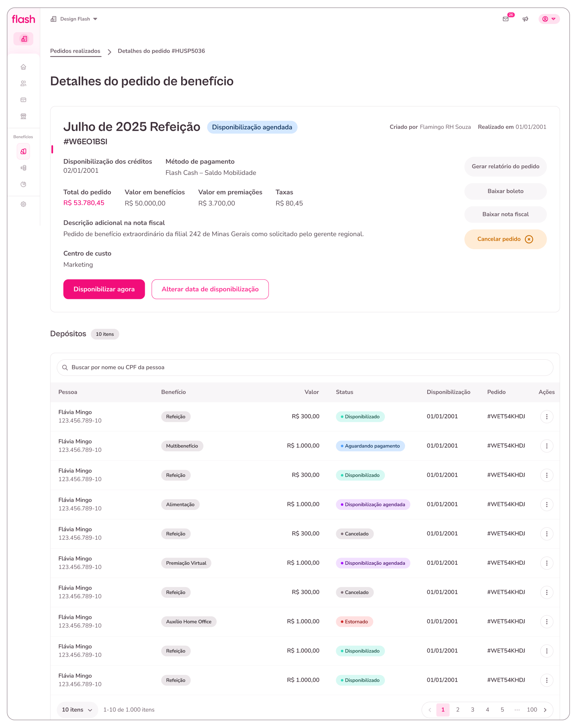This screenshot has width=577, height=728.
Task: Expand the Design Flash company dropdown
Action: point(74,19)
